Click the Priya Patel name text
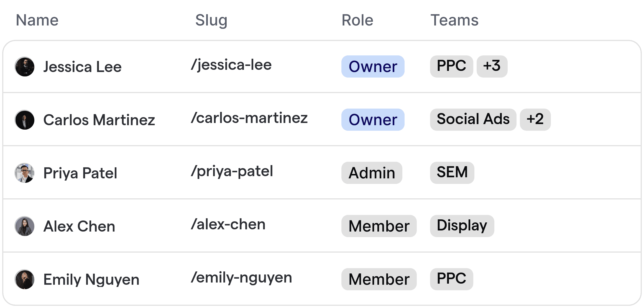 (80, 173)
